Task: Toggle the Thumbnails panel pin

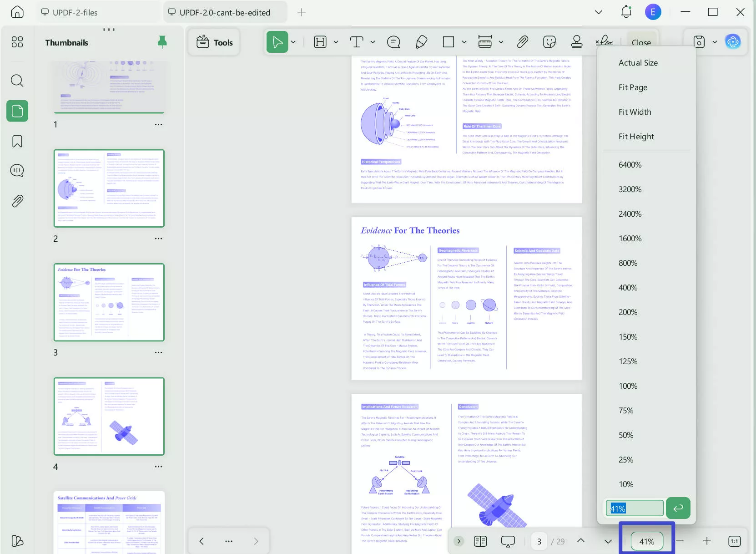Action: click(x=162, y=42)
